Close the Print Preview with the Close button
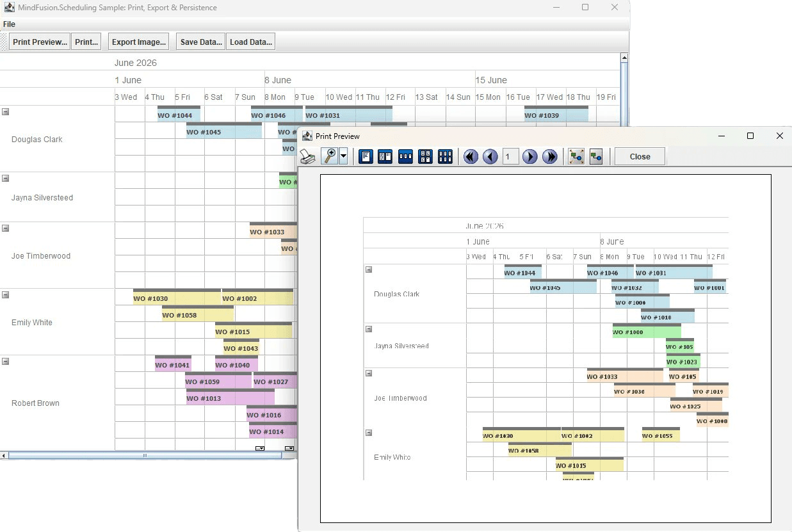Image resolution: width=792 pixels, height=532 pixels. (640, 157)
